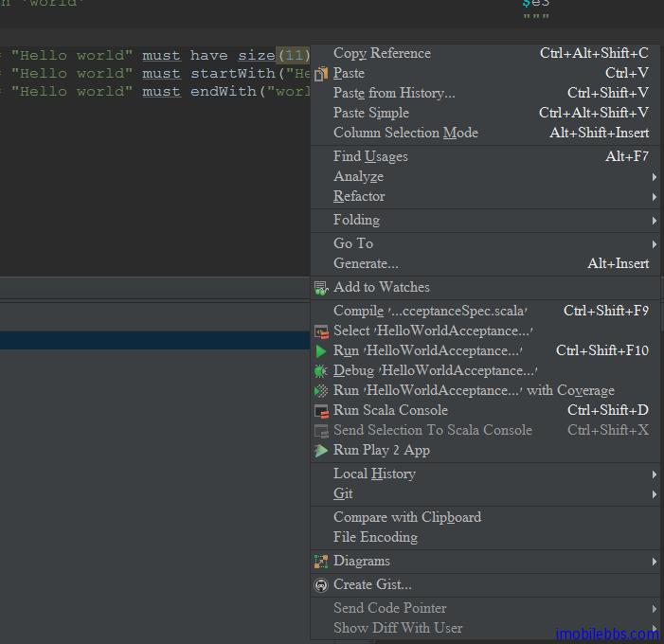Click the Run Play 2 App icon
The image size is (664, 644).
[321, 451]
